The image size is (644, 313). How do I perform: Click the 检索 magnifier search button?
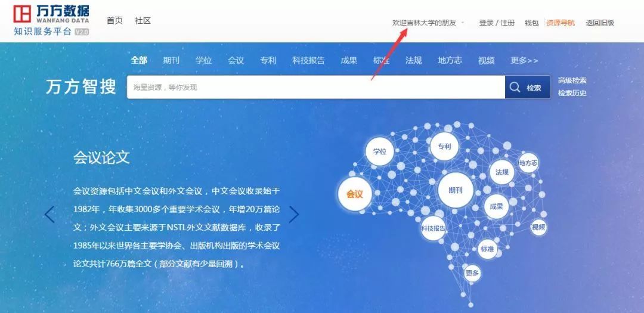[527, 87]
